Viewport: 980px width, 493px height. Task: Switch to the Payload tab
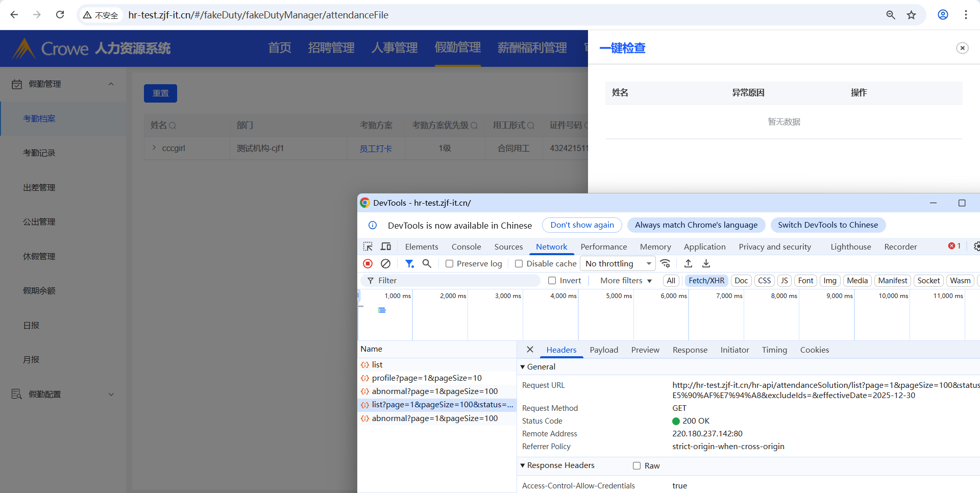pos(604,350)
